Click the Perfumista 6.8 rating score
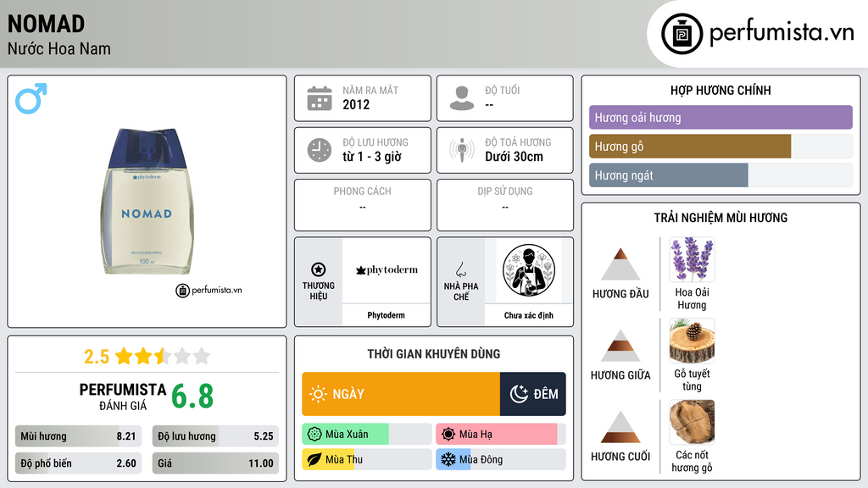The image size is (868, 488). (192, 396)
